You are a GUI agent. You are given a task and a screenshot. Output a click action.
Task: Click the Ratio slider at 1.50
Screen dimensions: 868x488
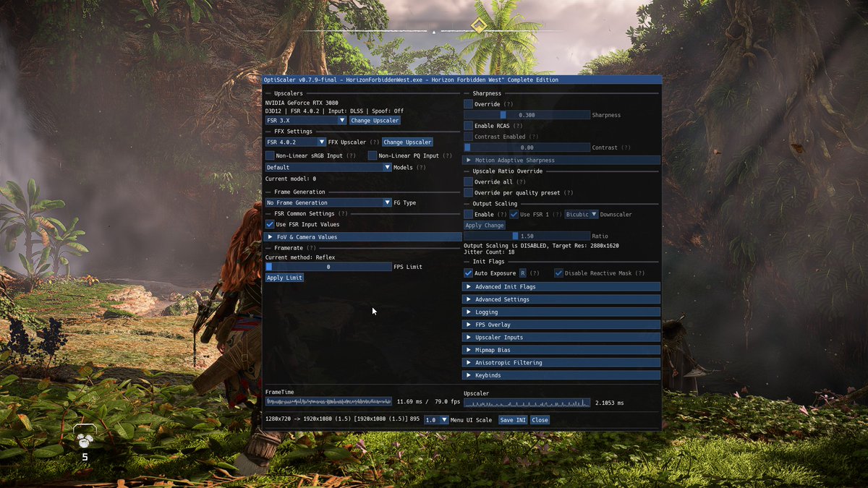(527, 236)
